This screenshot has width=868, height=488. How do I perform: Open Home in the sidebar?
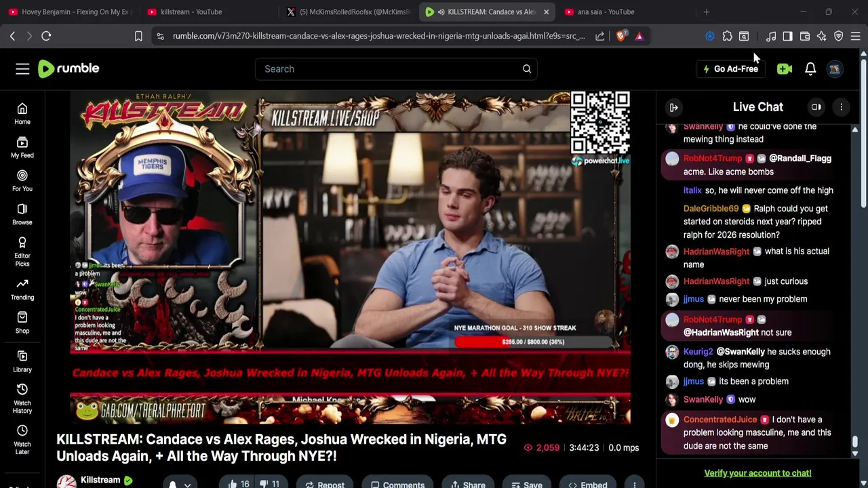point(22,114)
